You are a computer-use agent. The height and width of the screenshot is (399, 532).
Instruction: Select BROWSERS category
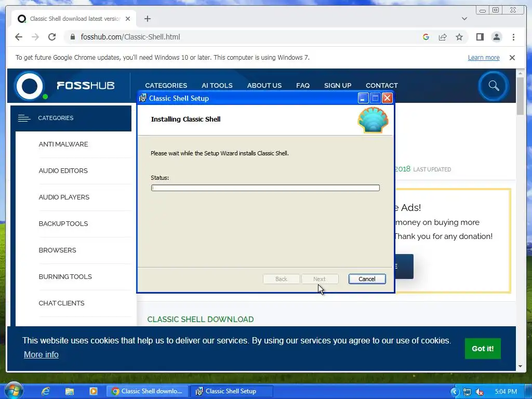click(57, 250)
